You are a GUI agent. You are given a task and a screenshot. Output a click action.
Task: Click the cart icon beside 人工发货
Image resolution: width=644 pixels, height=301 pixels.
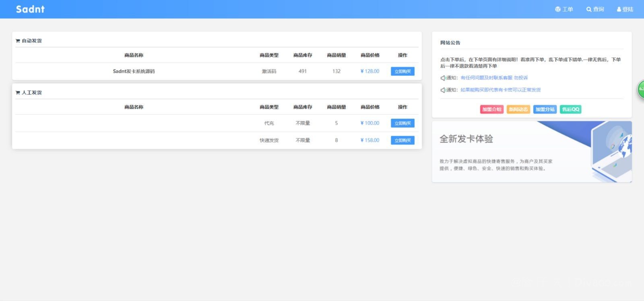click(x=18, y=93)
